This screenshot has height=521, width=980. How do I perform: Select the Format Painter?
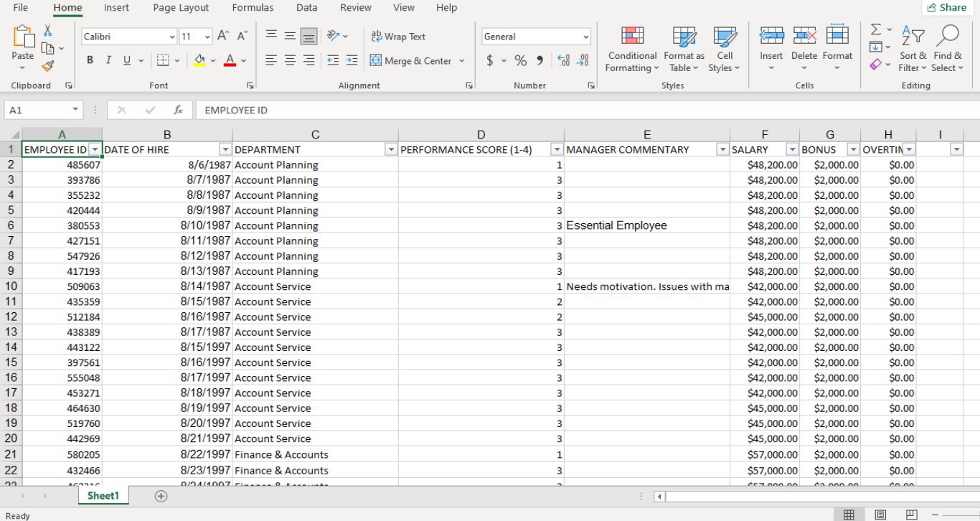48,66
